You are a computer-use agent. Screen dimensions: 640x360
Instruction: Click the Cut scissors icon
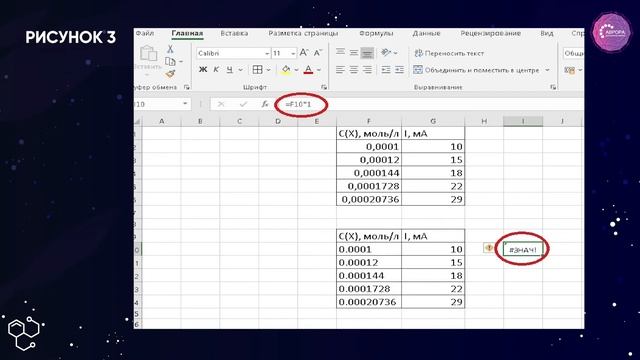point(170,49)
